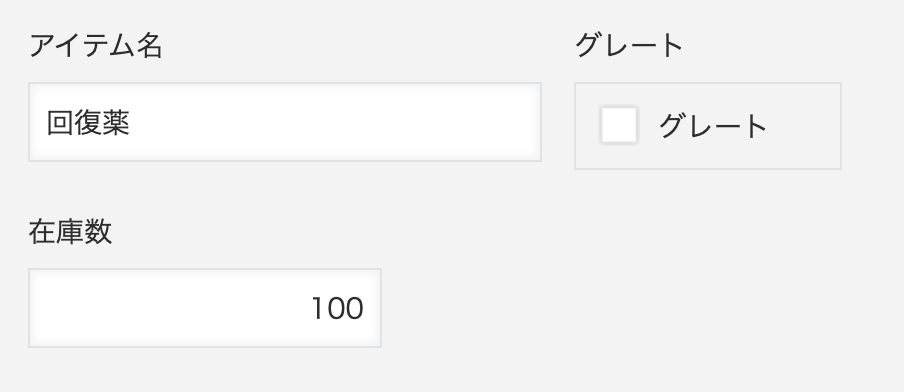
Task: Select the bordered グレート checkbox panel
Action: click(x=707, y=126)
